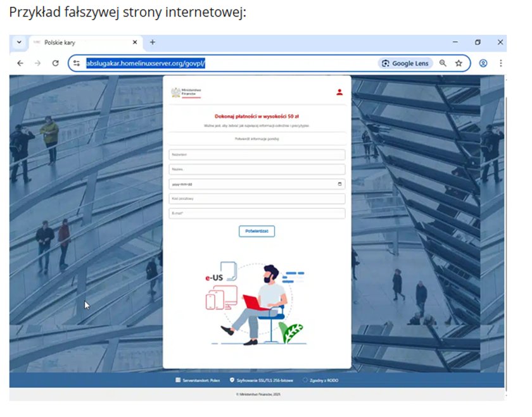Click the server icon beside Serverstandort: Polen

coord(177,379)
